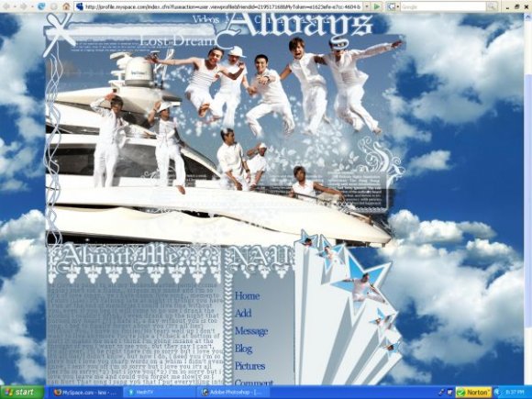Click the search magnifier button
This screenshot has height=399, width=532.
491,6
